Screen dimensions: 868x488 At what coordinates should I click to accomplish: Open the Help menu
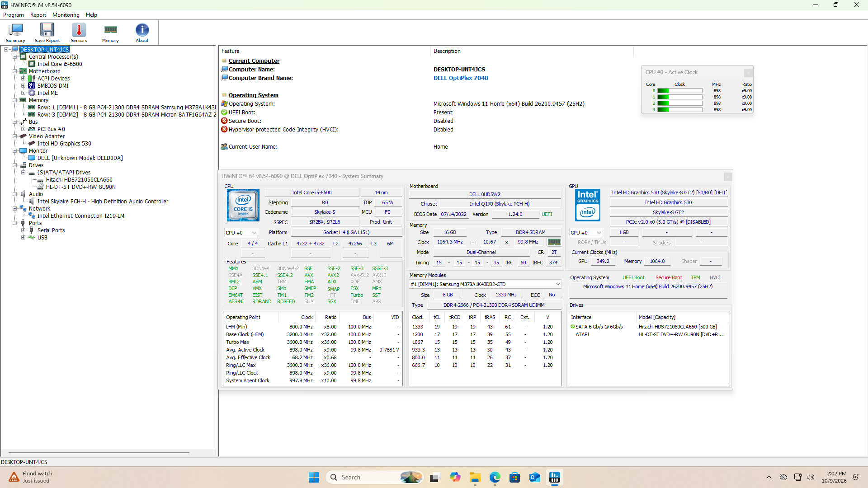click(x=91, y=15)
